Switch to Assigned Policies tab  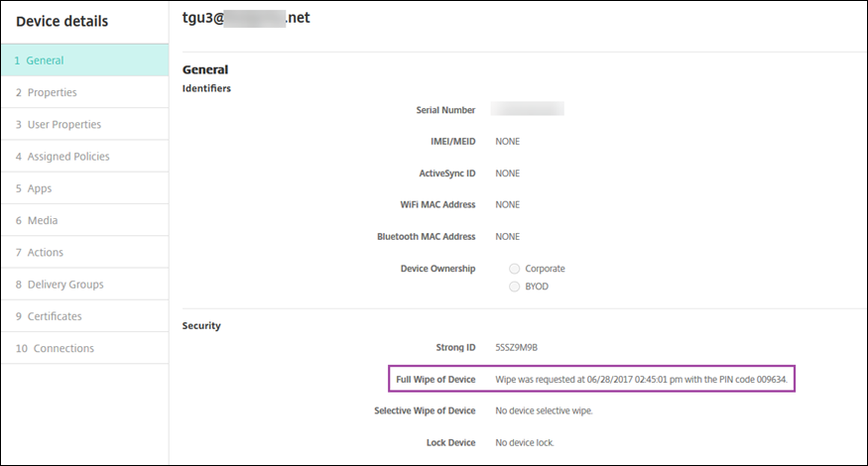[68, 157]
